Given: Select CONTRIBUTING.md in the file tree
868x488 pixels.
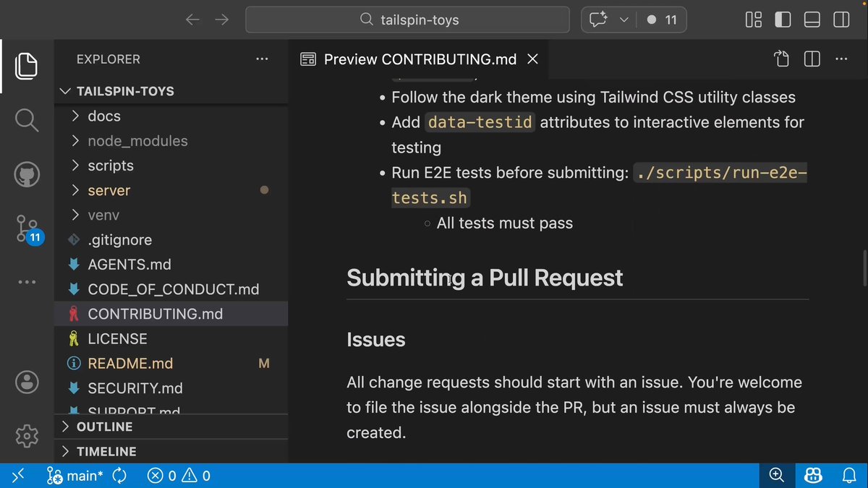Looking at the screenshot, I should click(x=171, y=314).
